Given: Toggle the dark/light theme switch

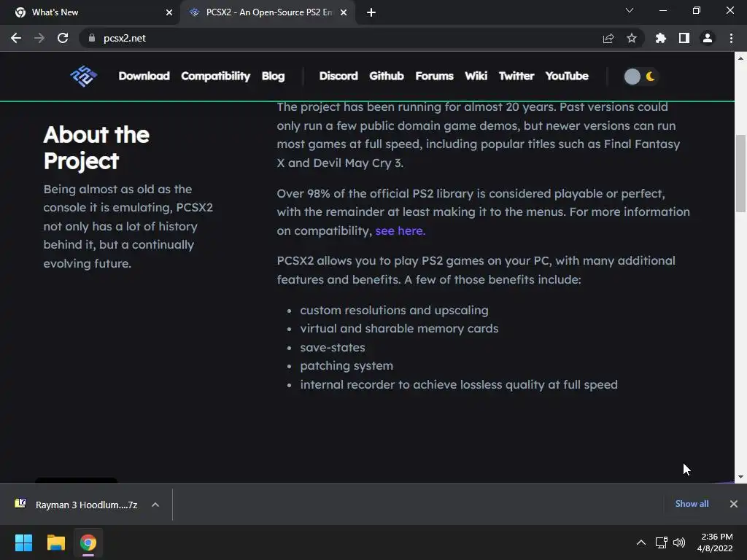Looking at the screenshot, I should 640,76.
